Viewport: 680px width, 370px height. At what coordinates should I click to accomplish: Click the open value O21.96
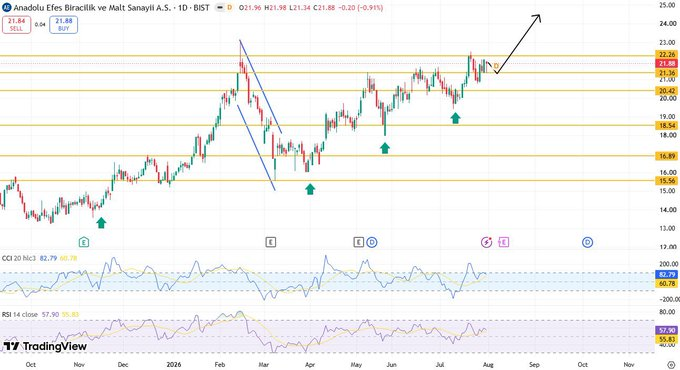click(250, 7)
